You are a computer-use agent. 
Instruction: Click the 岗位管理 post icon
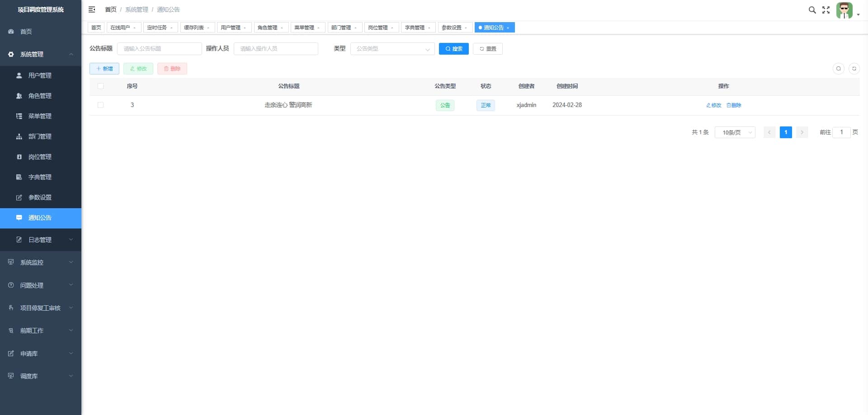pos(19,157)
